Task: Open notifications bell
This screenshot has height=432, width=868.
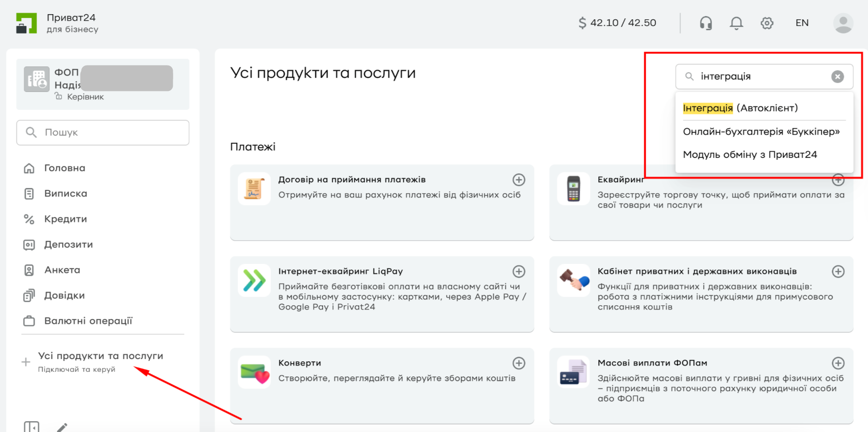Action: [x=736, y=23]
